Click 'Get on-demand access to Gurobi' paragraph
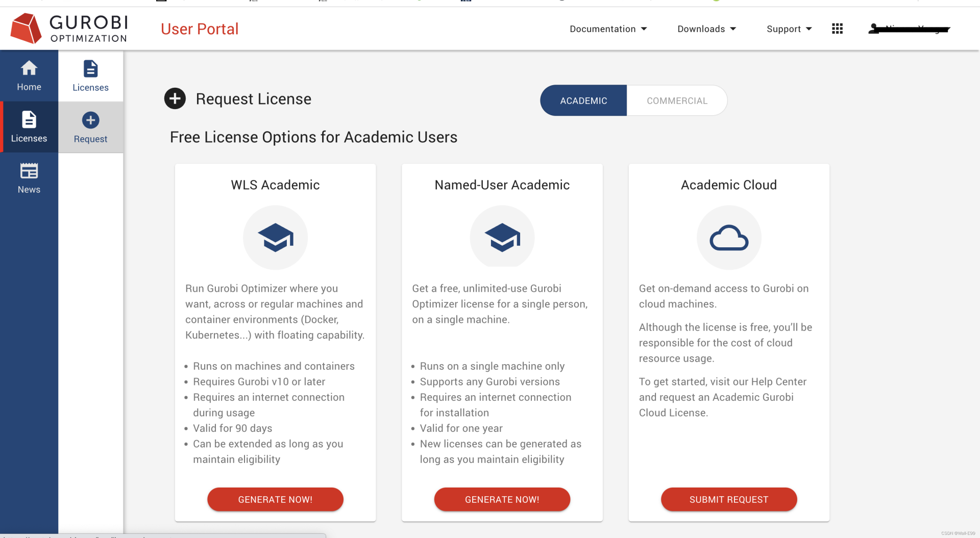980x538 pixels. pyautogui.click(x=724, y=296)
